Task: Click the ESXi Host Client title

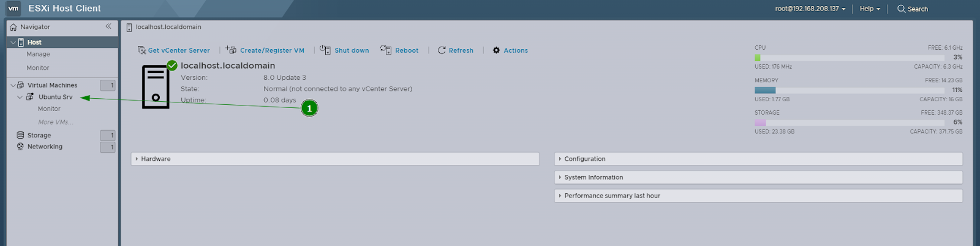Action: pos(64,9)
